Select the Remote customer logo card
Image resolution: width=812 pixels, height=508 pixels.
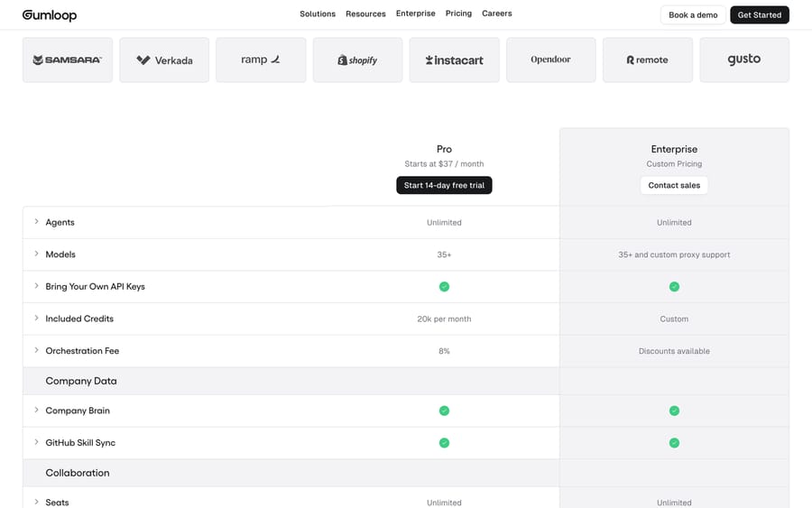(x=647, y=60)
